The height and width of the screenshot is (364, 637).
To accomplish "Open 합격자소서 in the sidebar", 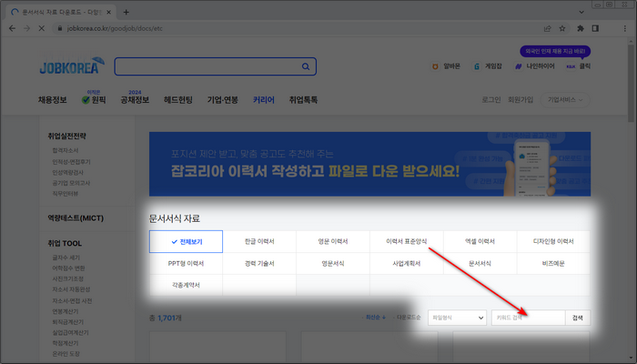I will (66, 151).
